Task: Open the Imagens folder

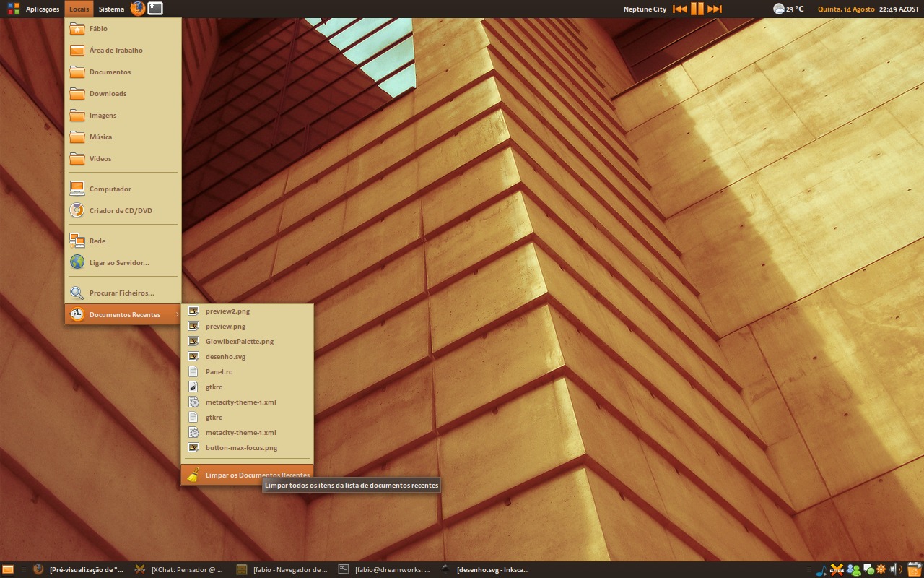Action: point(123,116)
